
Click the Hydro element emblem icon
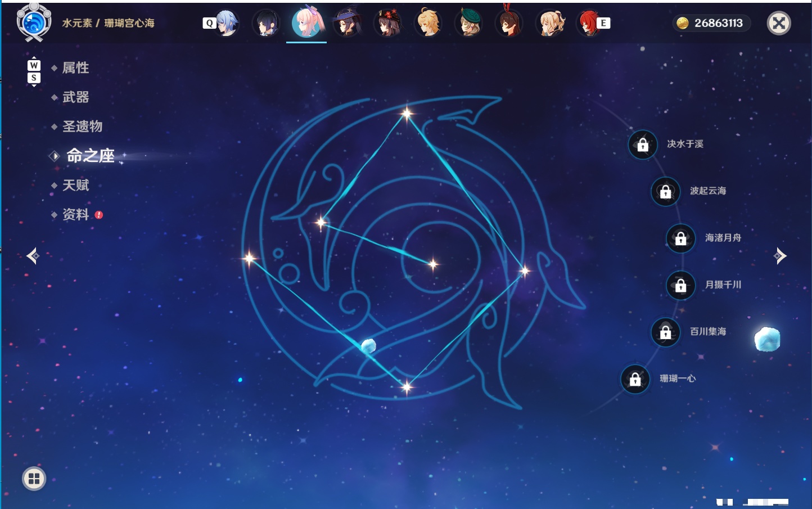click(x=34, y=22)
